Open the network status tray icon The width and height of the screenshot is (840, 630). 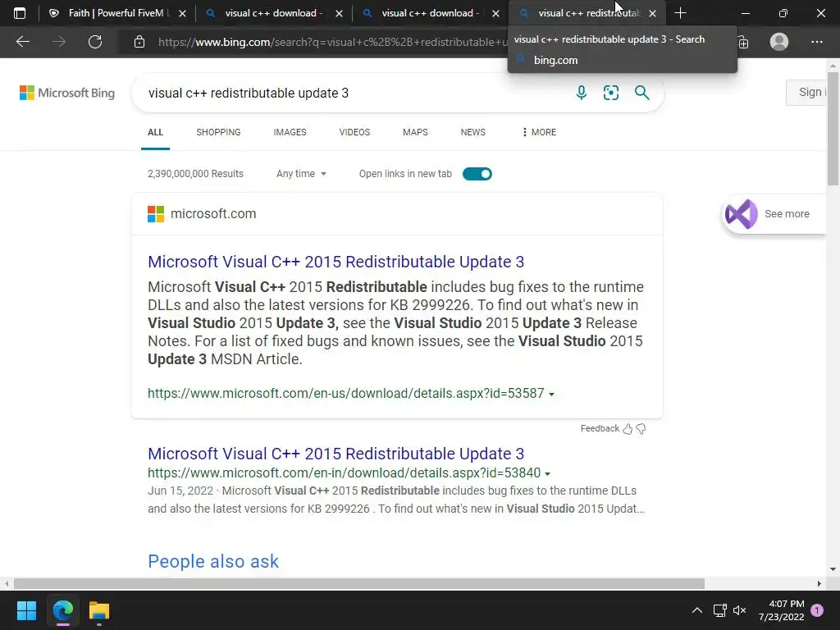coord(719,610)
